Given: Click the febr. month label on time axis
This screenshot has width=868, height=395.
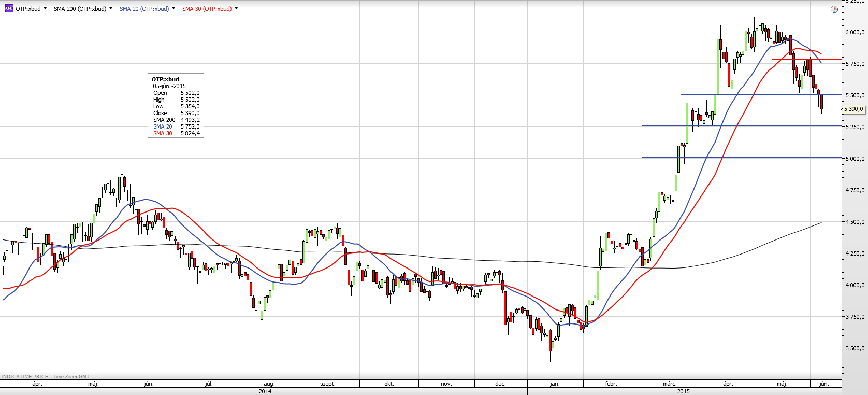Looking at the screenshot, I should [x=611, y=384].
